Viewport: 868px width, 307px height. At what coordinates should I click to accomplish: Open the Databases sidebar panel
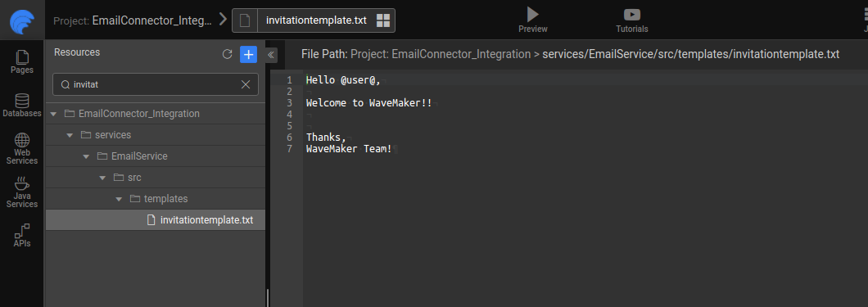point(22,106)
